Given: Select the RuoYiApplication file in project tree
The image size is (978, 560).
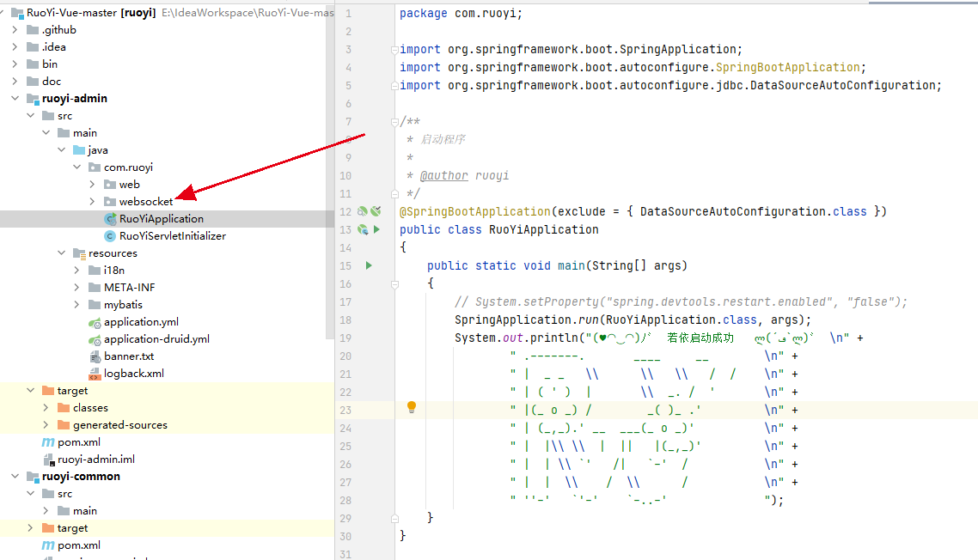Looking at the screenshot, I should click(161, 219).
